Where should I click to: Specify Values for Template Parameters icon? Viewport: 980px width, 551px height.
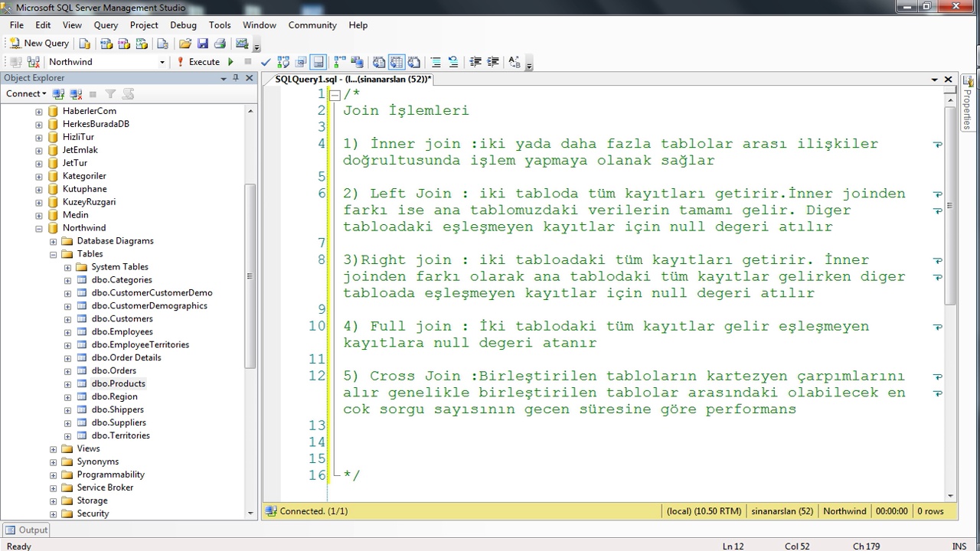[514, 62]
